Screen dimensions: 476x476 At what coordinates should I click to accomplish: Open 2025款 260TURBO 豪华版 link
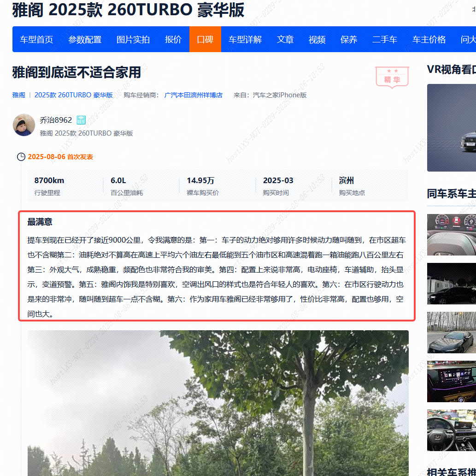(73, 95)
